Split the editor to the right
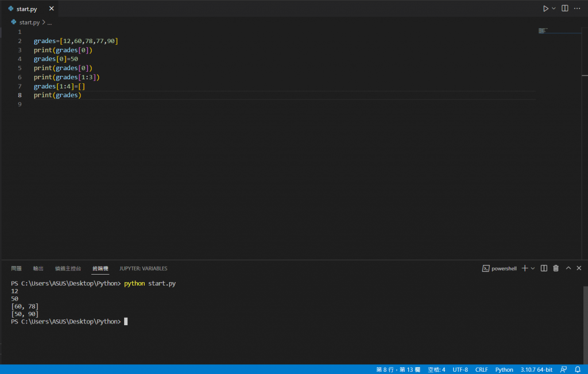The width and height of the screenshot is (588, 374). pyautogui.click(x=565, y=8)
